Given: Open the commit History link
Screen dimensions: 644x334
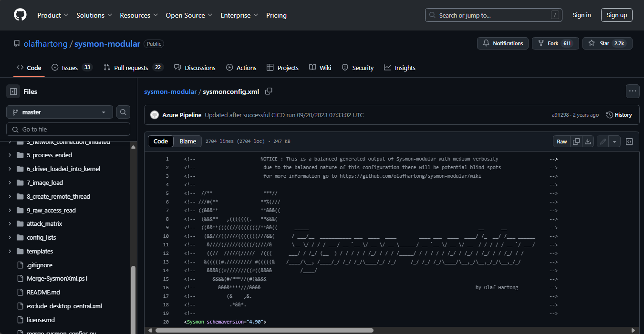Looking at the screenshot, I should coord(619,115).
